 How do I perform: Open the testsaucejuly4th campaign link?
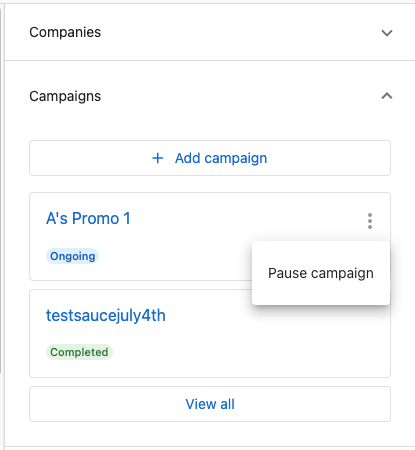(106, 315)
